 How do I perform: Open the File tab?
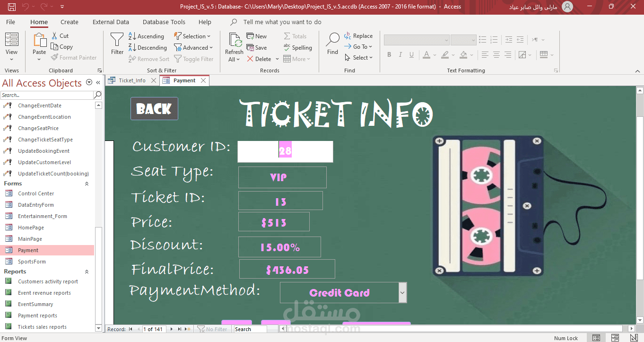click(10, 22)
